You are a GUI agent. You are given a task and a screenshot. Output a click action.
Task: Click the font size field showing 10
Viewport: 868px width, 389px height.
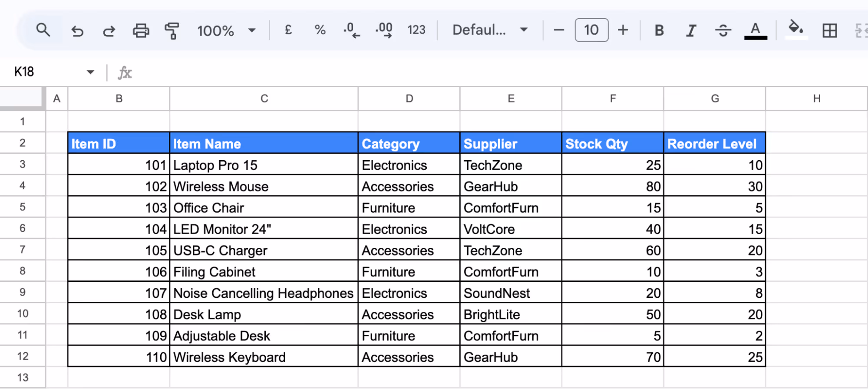pyautogui.click(x=591, y=30)
